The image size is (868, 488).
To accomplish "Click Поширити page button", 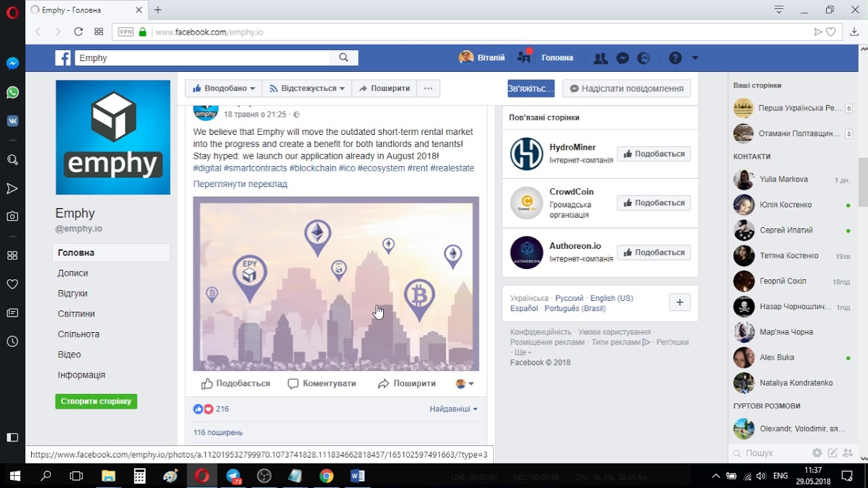I will pyautogui.click(x=384, y=88).
